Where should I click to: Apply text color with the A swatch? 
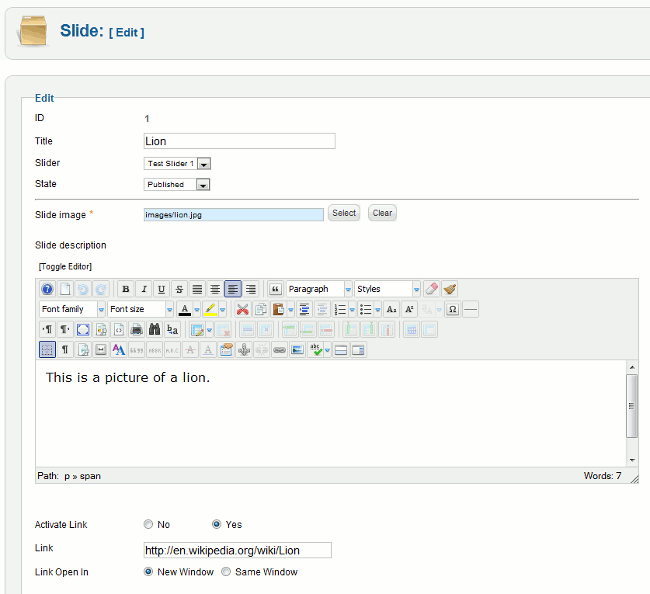pyautogui.click(x=185, y=309)
